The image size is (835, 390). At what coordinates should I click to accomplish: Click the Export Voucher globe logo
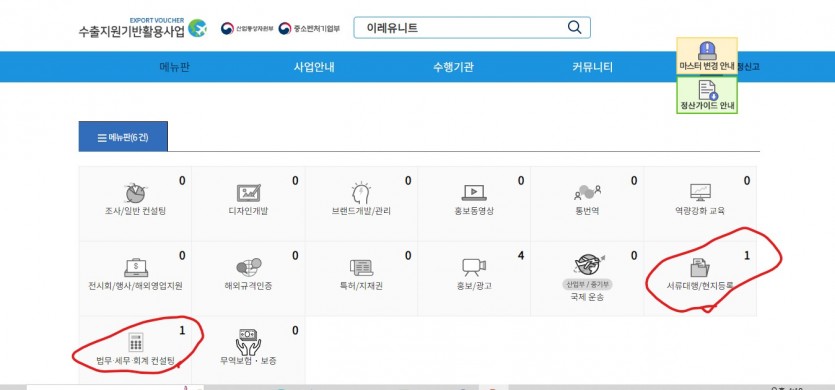197,28
